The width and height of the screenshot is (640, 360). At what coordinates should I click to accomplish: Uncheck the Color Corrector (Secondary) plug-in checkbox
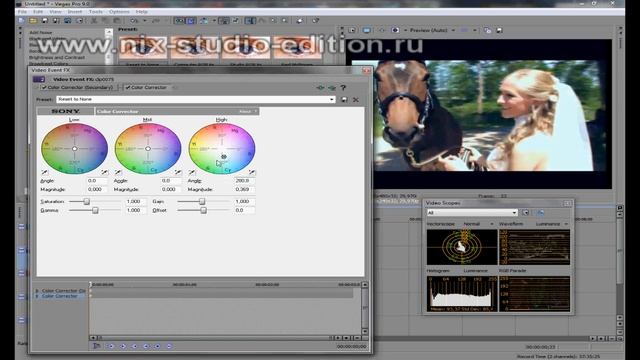(x=44, y=87)
